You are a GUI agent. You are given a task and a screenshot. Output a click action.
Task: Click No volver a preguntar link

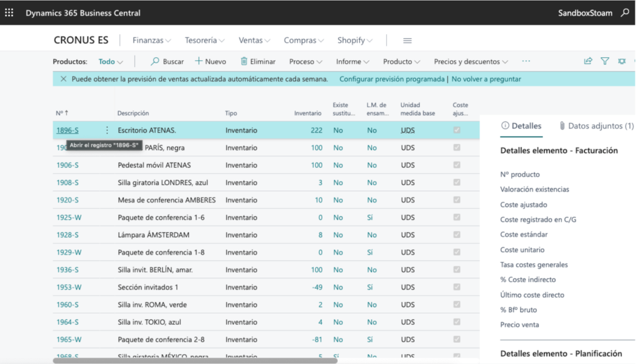[x=486, y=79]
